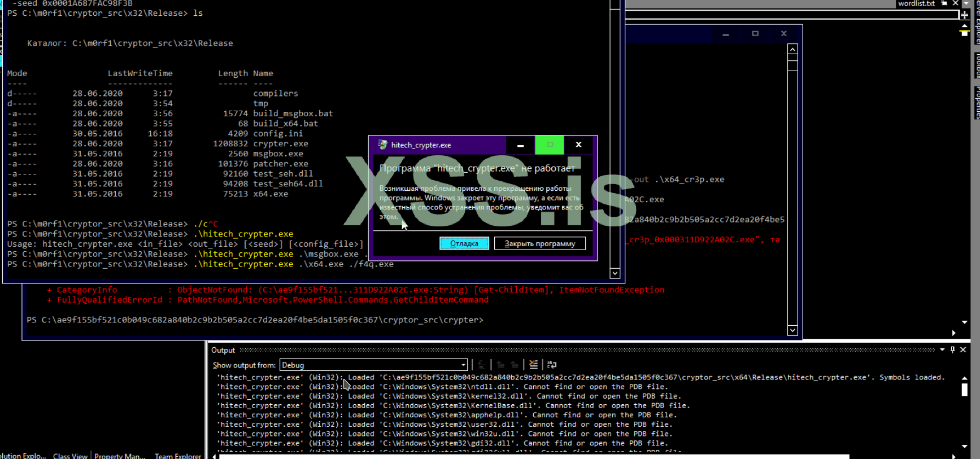Toggle Word Wrap icon in Output toolbar
980x459 pixels.
click(x=552, y=365)
